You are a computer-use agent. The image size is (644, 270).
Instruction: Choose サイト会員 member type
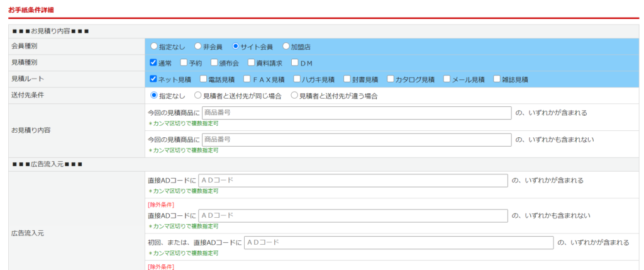click(x=236, y=47)
